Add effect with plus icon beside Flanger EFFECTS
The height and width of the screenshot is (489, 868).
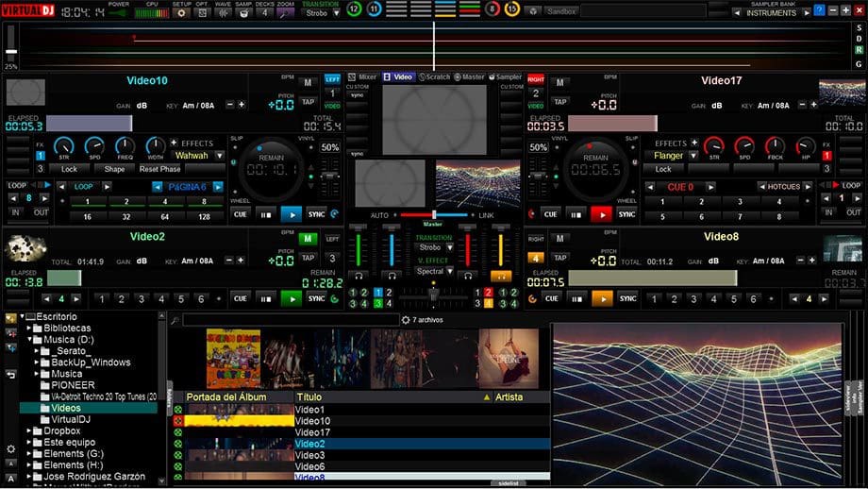click(694, 143)
